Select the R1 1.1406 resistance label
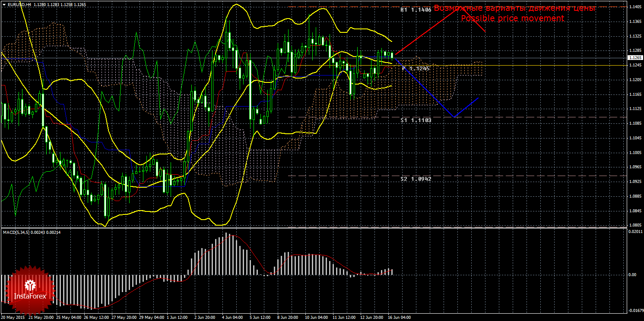The height and width of the screenshot is (321, 644). [x=416, y=9]
